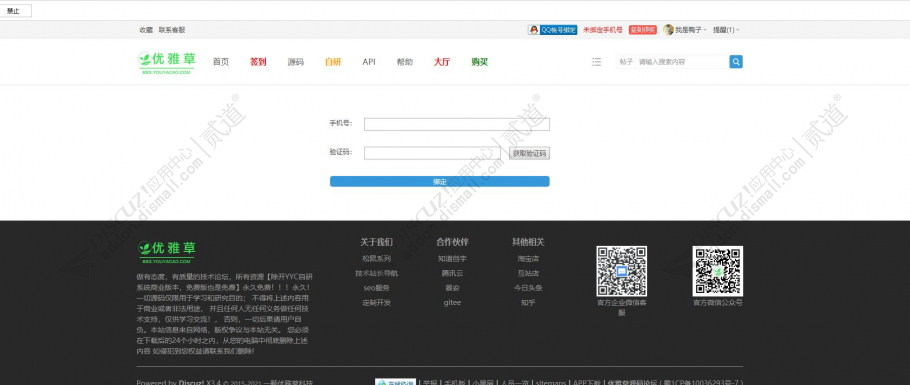Screen dimensions: 910x385
Task: Click the user avatar next to 我是鸭子
Action: tap(669, 30)
